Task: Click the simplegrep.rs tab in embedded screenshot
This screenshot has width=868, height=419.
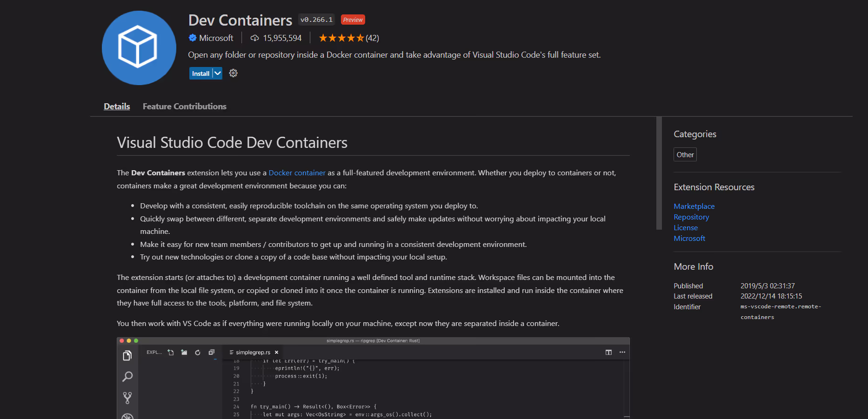Action: pos(253,352)
